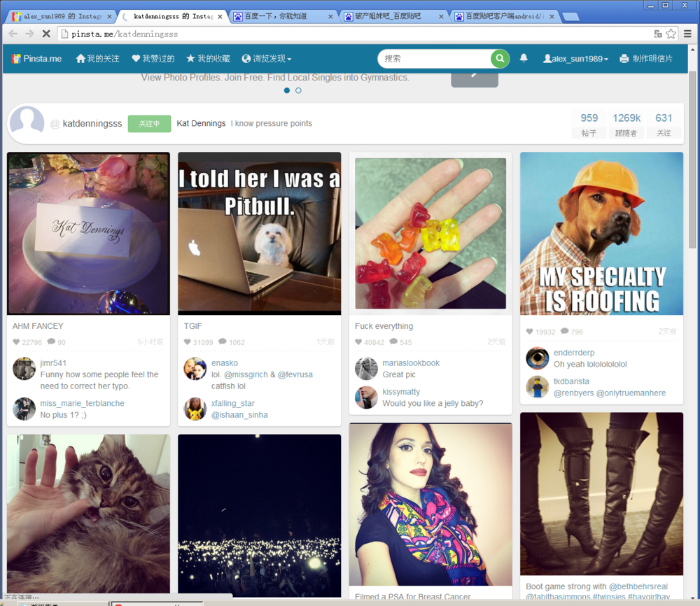Screen dimensions: 700x606
Task: View the 959 帖子 posts count
Action: point(589,124)
